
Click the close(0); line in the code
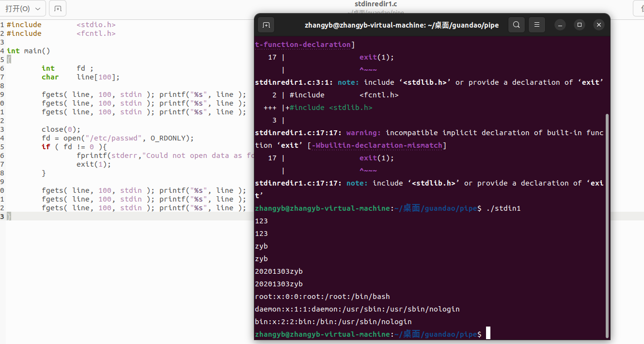(60, 129)
